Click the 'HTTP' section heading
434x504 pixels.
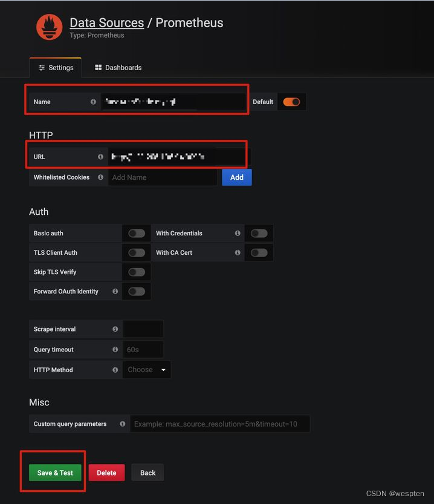click(x=40, y=135)
